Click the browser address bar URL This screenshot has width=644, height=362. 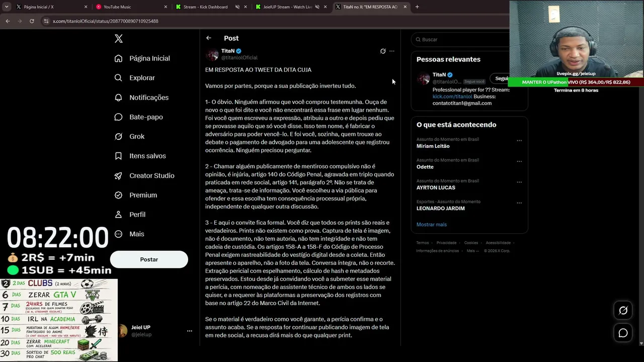point(106,21)
